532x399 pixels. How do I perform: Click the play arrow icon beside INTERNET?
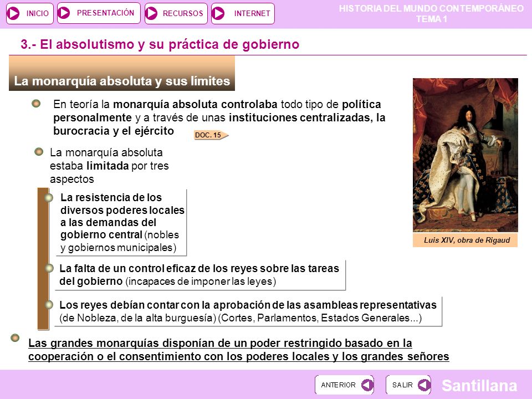pos(218,13)
